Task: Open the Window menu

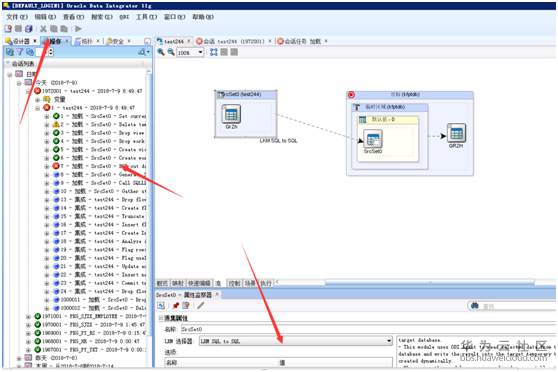Action: point(174,17)
